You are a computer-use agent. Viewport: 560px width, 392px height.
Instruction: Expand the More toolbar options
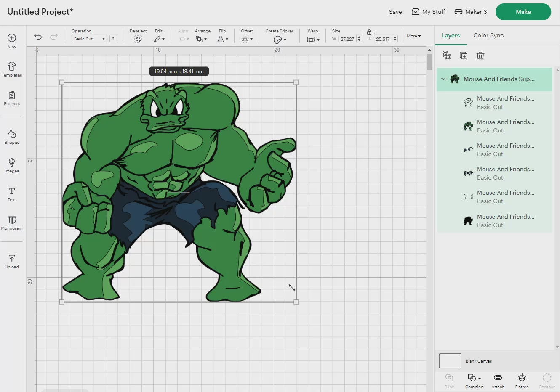coord(414,36)
